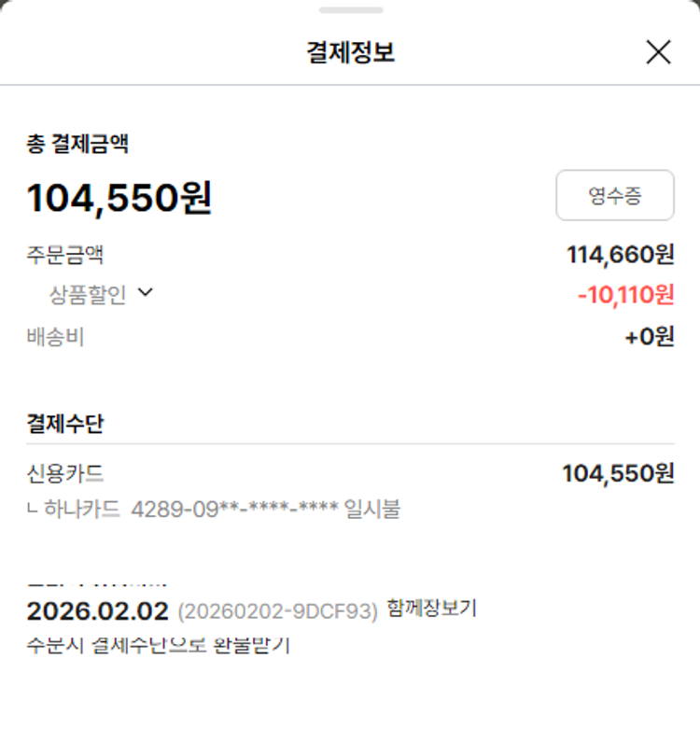Click the 배송비 shipping fee label
Viewport: 700px width, 756px height.
pos(55,337)
